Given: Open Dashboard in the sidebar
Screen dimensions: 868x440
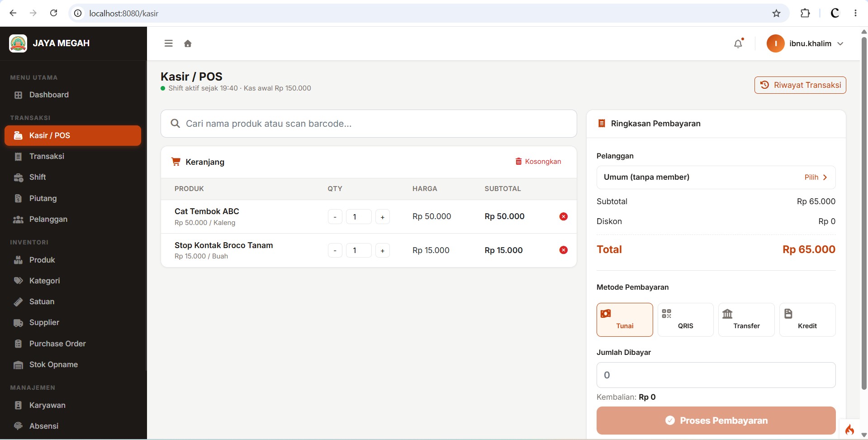Looking at the screenshot, I should [73, 95].
